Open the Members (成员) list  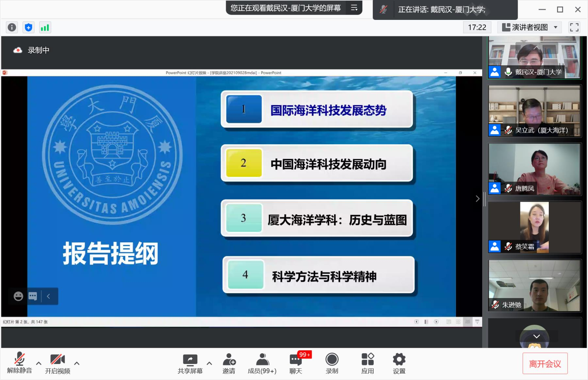click(x=262, y=363)
